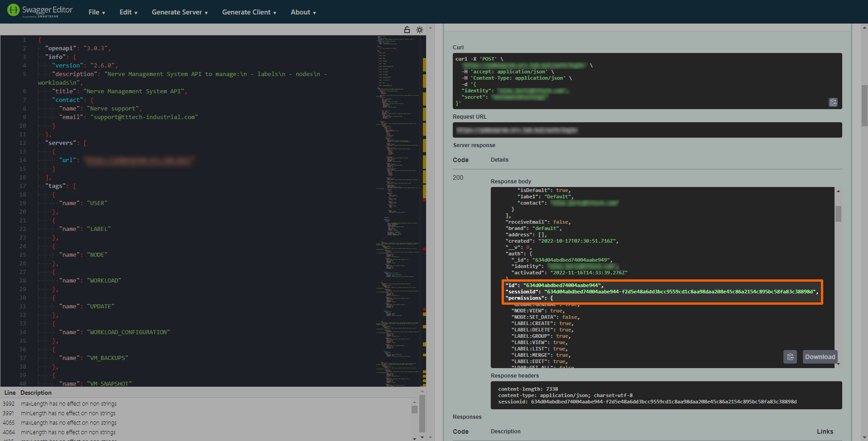Copy the curl command to clipboard
Viewport: 868px width, 441px height.
tap(833, 102)
